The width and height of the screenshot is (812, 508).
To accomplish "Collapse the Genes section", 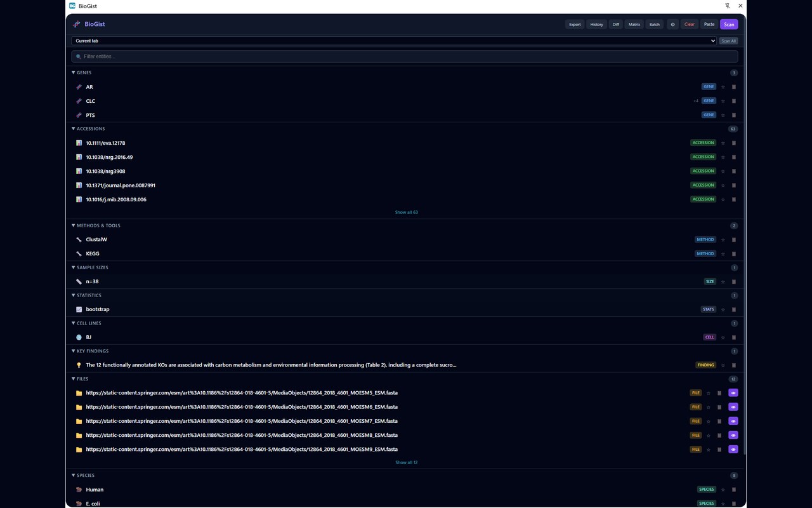I will pos(82,72).
